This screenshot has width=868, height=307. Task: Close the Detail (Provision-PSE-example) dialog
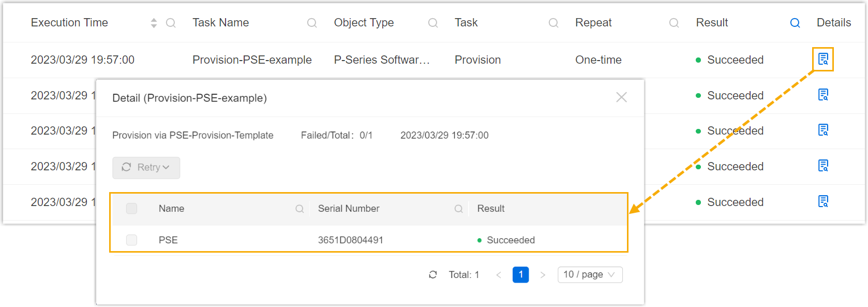(x=621, y=97)
